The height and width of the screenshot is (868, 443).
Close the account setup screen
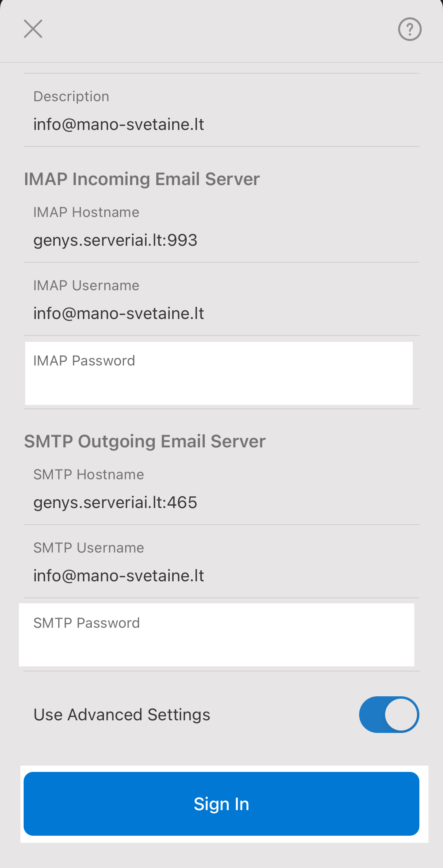[33, 29]
